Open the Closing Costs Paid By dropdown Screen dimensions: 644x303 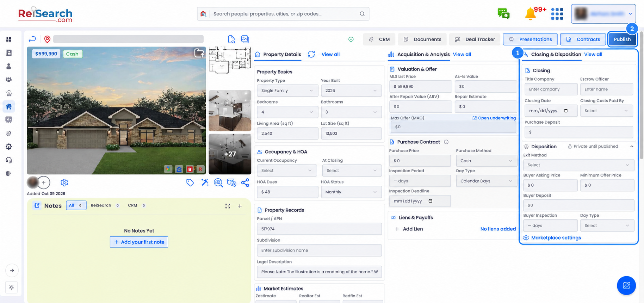point(606,111)
